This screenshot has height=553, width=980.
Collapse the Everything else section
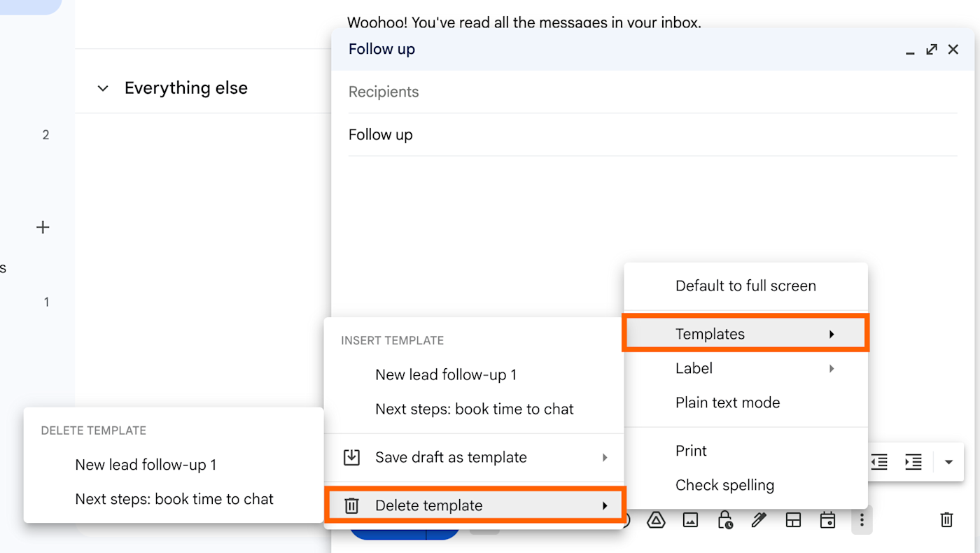coord(103,88)
